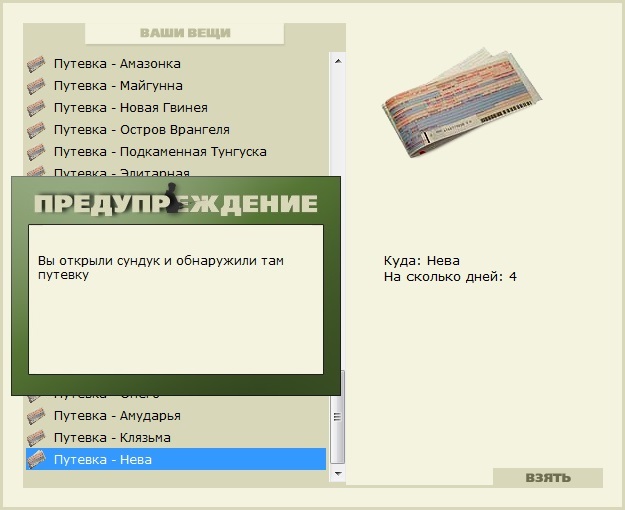Select highlighted item Путевка - Нева
Screen dimensions: 625x510
(176, 459)
